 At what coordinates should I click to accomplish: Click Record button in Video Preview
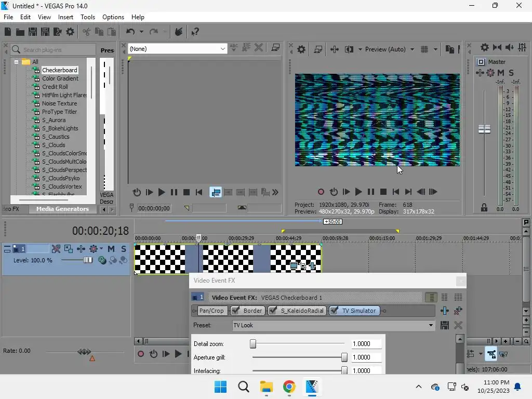[x=321, y=192]
